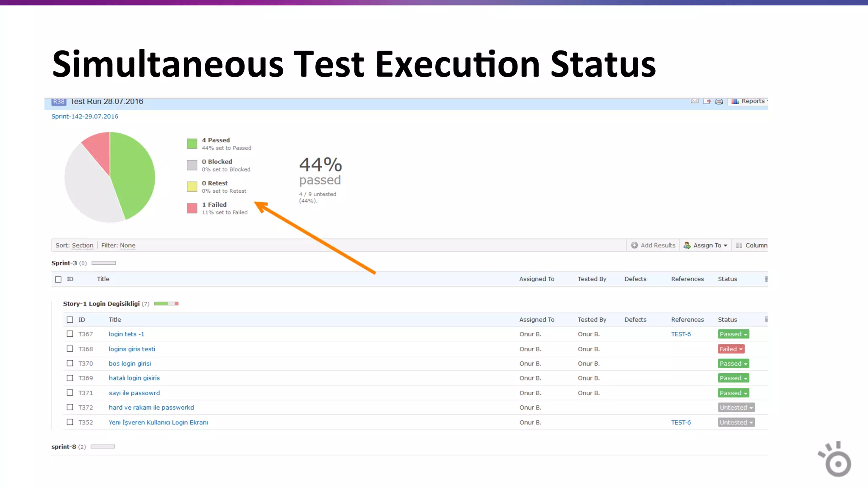The height and width of the screenshot is (488, 868).
Task: Click the Add Results button
Action: click(653, 245)
